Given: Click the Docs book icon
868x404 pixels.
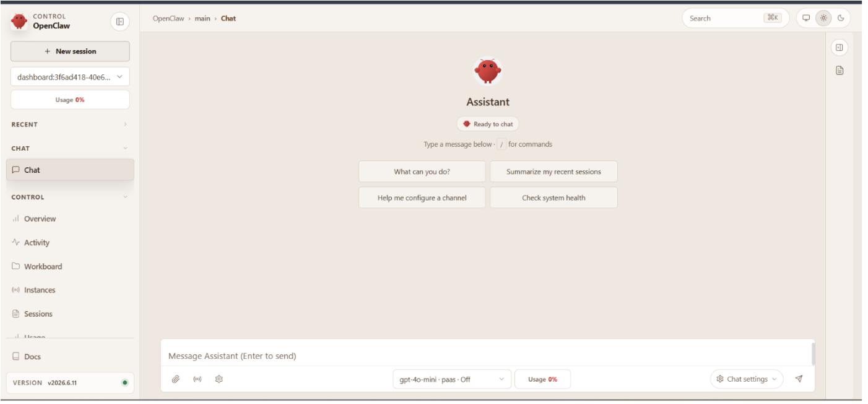Looking at the screenshot, I should [x=16, y=356].
